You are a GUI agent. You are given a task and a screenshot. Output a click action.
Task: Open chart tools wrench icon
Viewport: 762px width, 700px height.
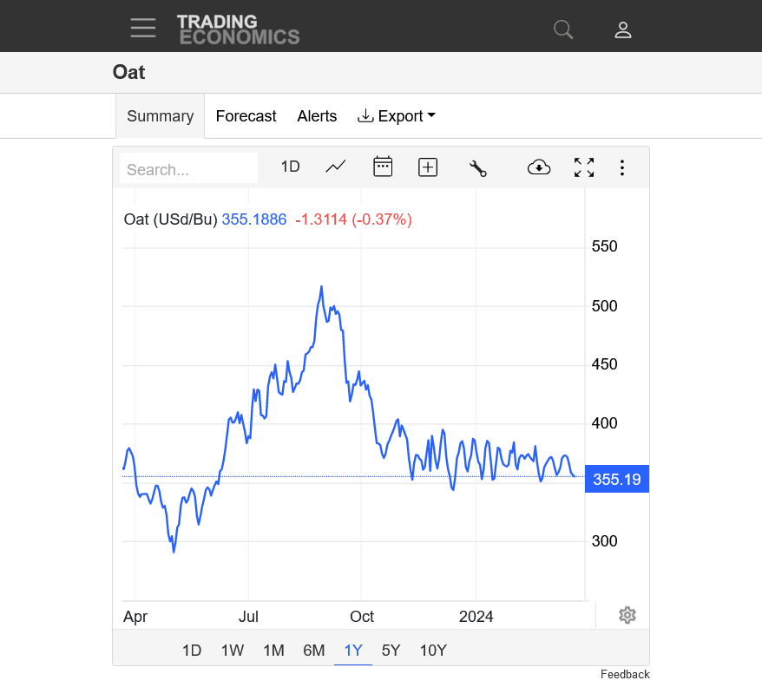477,168
